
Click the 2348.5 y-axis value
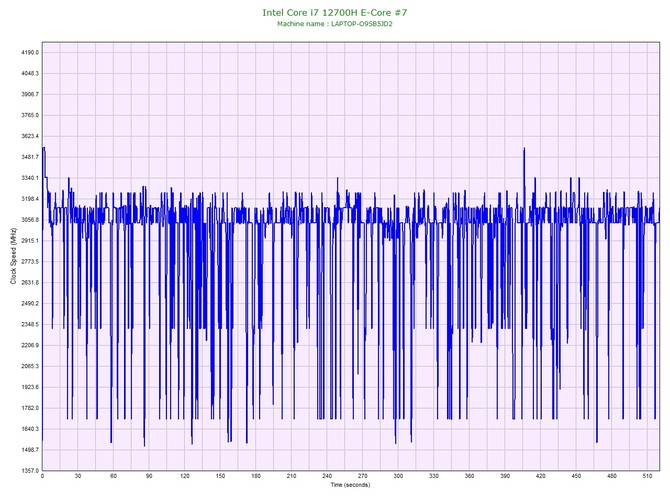click(x=30, y=325)
